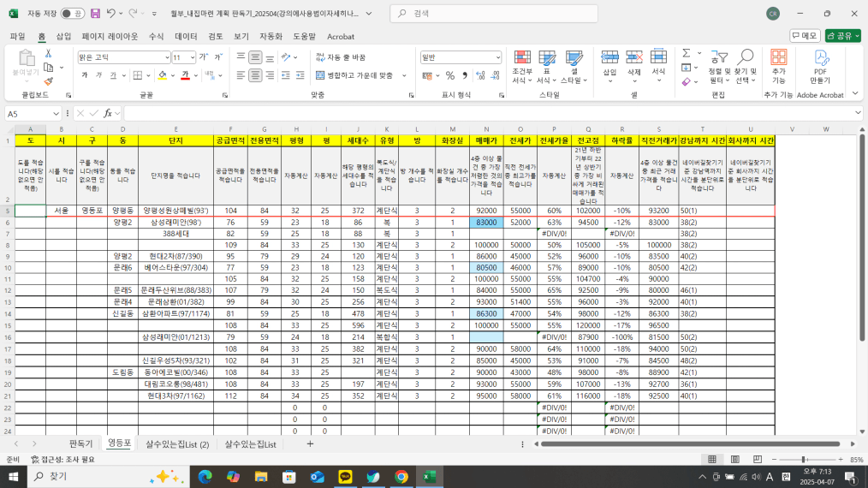Click the Font Color letter icon
Image resolution: width=868 pixels, height=488 pixels.
(x=185, y=75)
